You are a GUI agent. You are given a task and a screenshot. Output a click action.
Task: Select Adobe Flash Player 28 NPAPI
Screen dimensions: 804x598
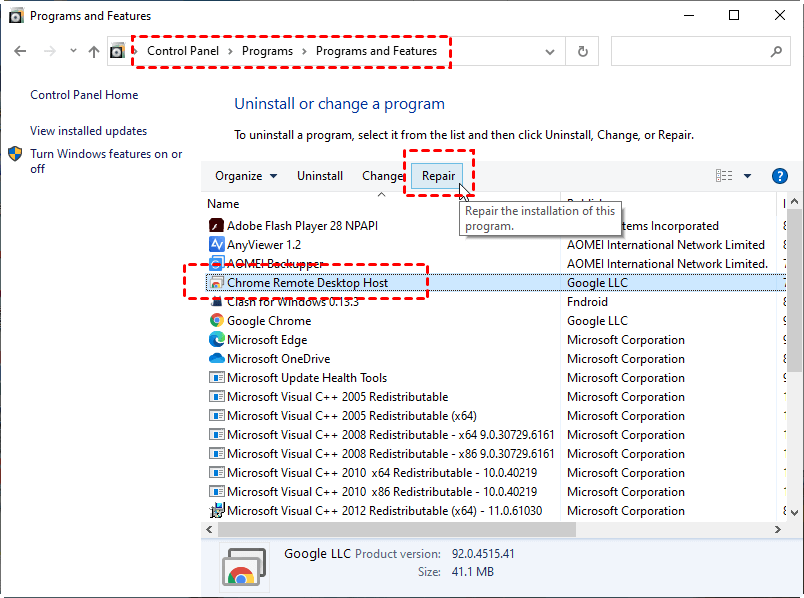coord(303,226)
